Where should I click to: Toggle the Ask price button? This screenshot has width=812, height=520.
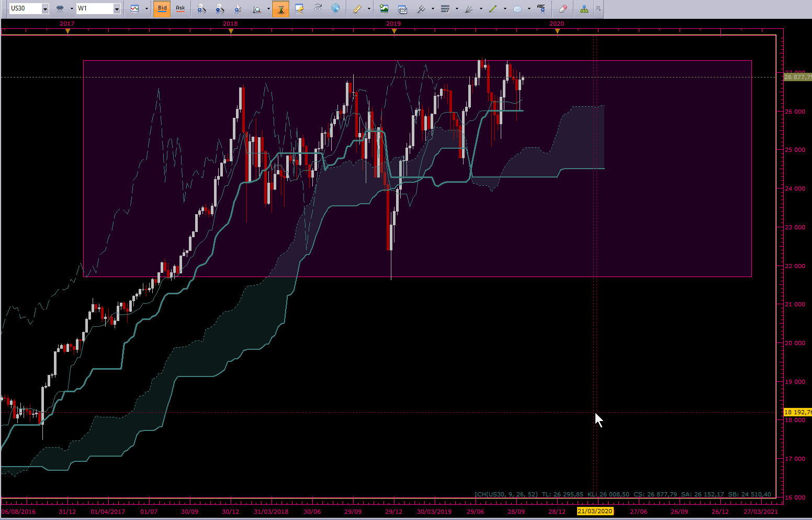[x=181, y=9]
